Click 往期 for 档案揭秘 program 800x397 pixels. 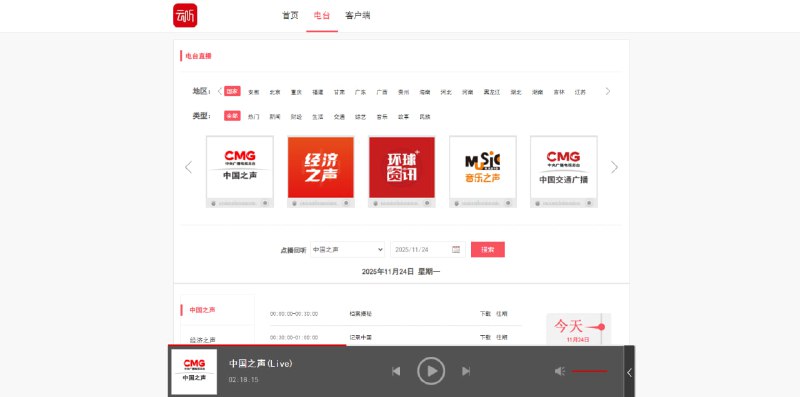[x=502, y=314]
